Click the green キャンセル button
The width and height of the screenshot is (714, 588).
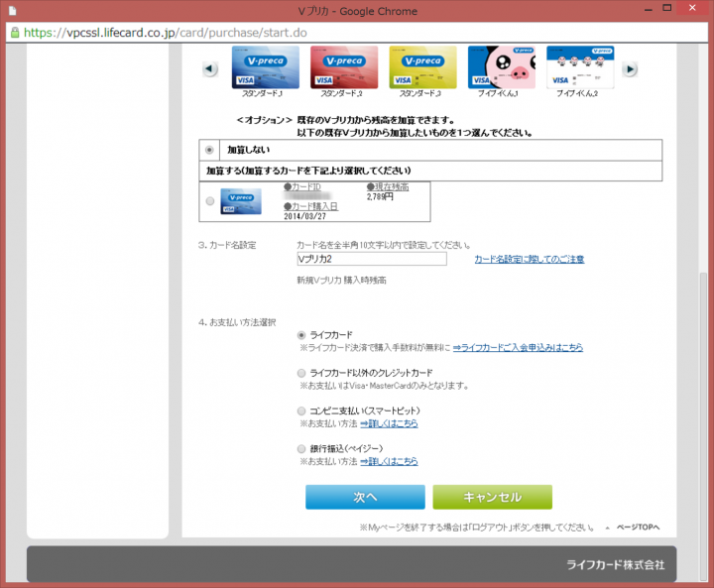point(492,497)
